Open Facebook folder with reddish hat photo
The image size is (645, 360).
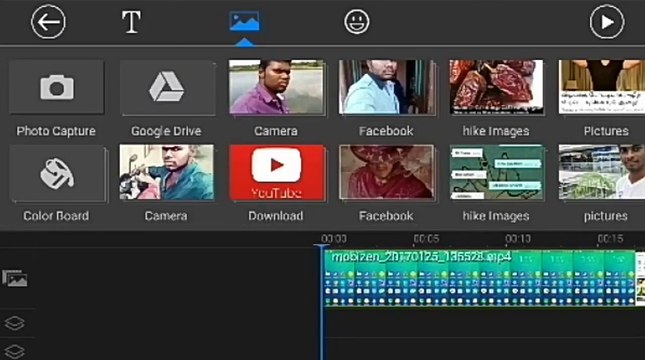pyautogui.click(x=387, y=172)
